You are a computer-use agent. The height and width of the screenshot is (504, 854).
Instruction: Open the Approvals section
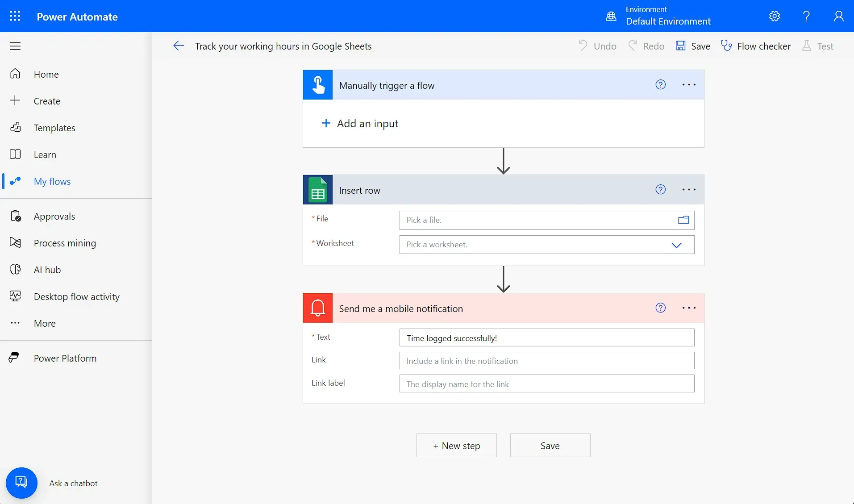[x=54, y=216]
